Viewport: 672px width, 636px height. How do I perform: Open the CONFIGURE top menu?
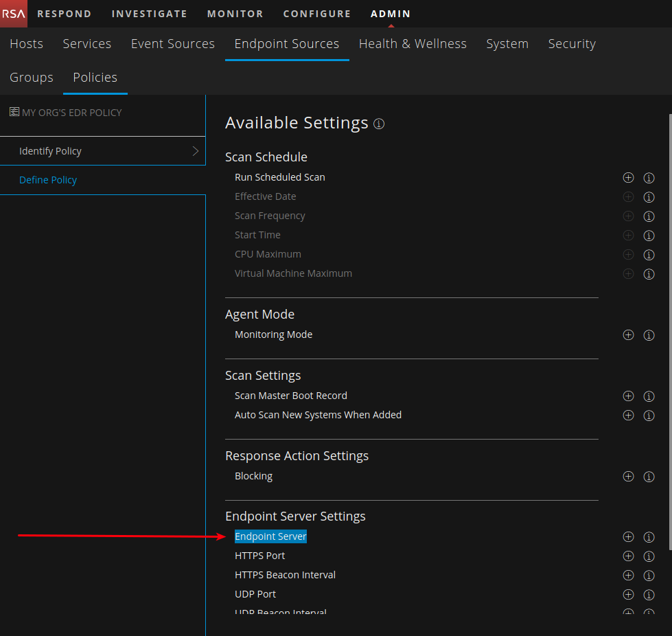(316, 14)
